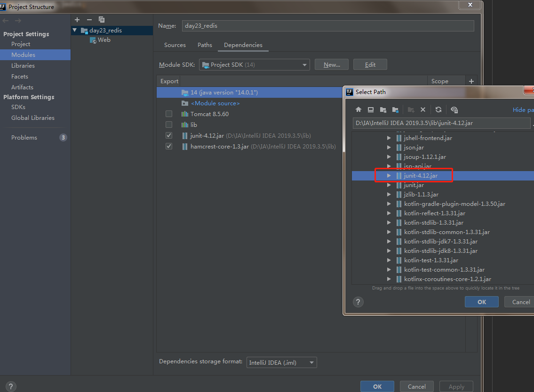
Task: Expand jsoup-1.12.1.jar node
Action: tap(389, 157)
